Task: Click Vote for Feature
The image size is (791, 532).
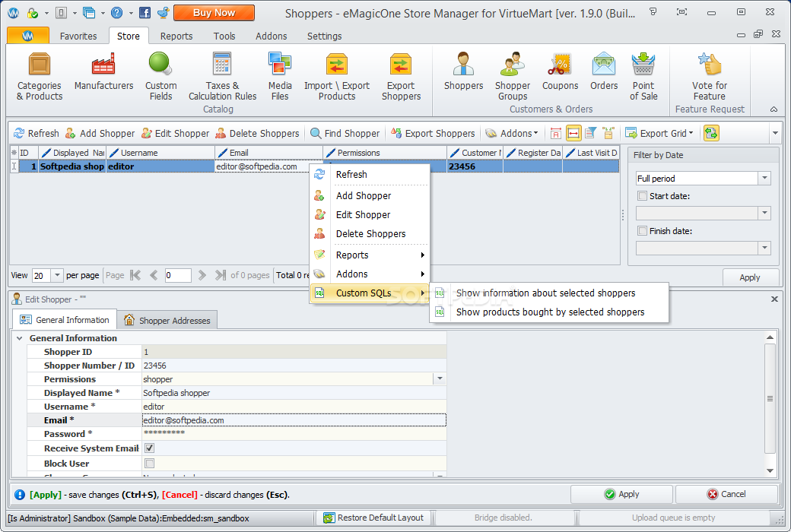Action: pos(710,77)
